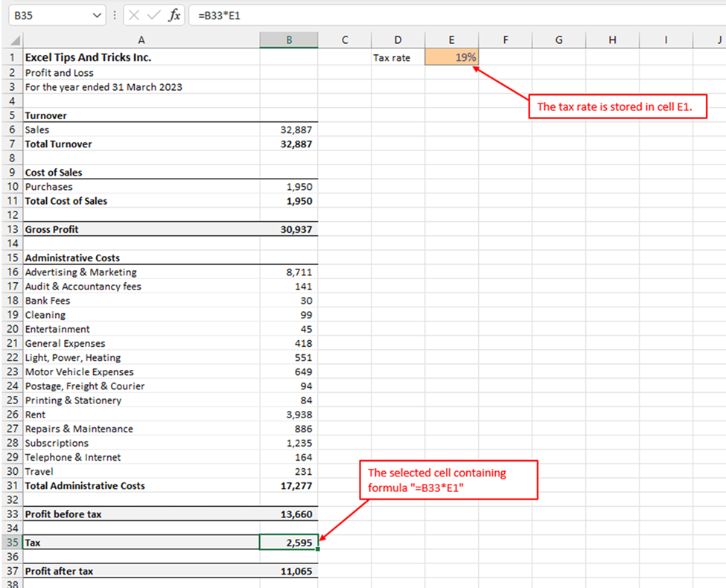
Task: Select column A header
Action: 141,40
